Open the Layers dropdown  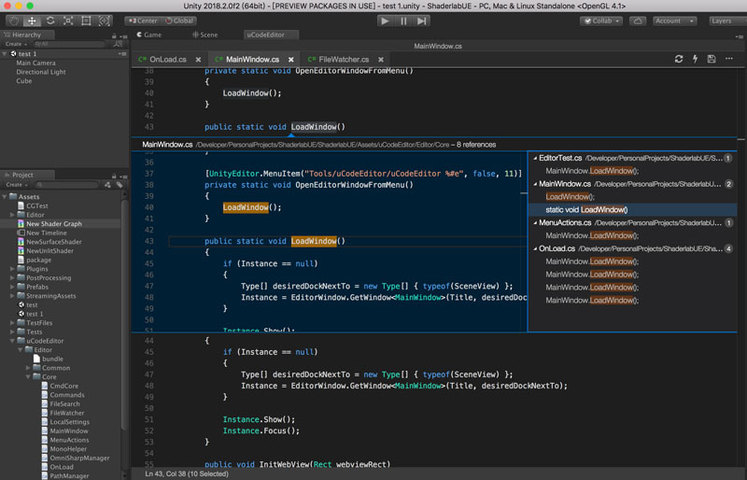[727, 21]
